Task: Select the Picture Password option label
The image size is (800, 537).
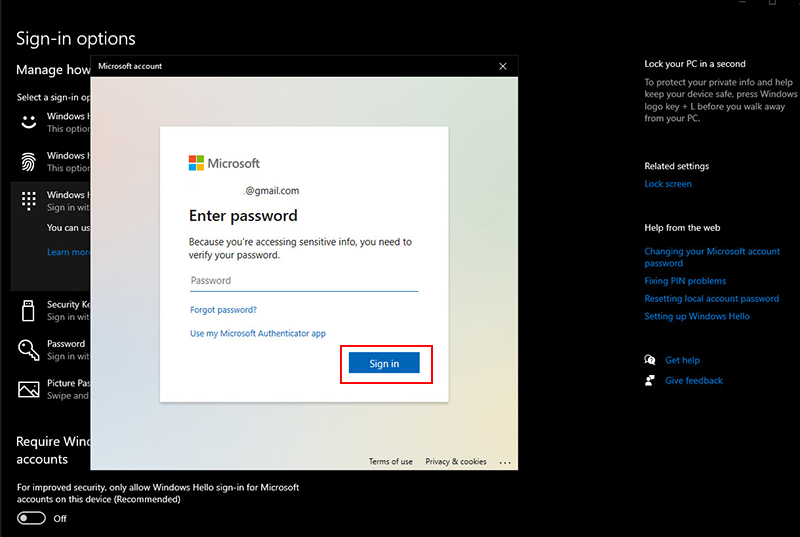Action: [x=68, y=383]
